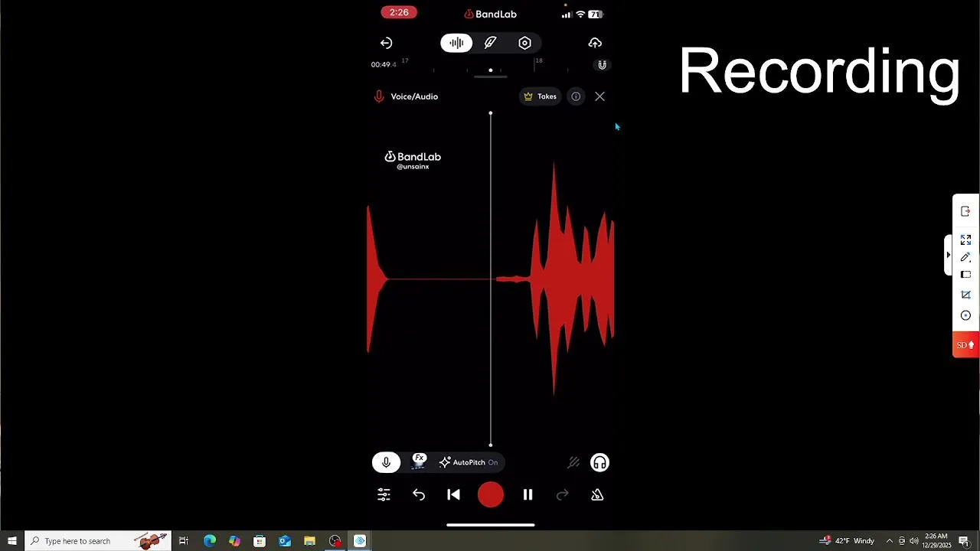Open the taskbar clock and date
This screenshot has height=551, width=980.
[x=936, y=541]
